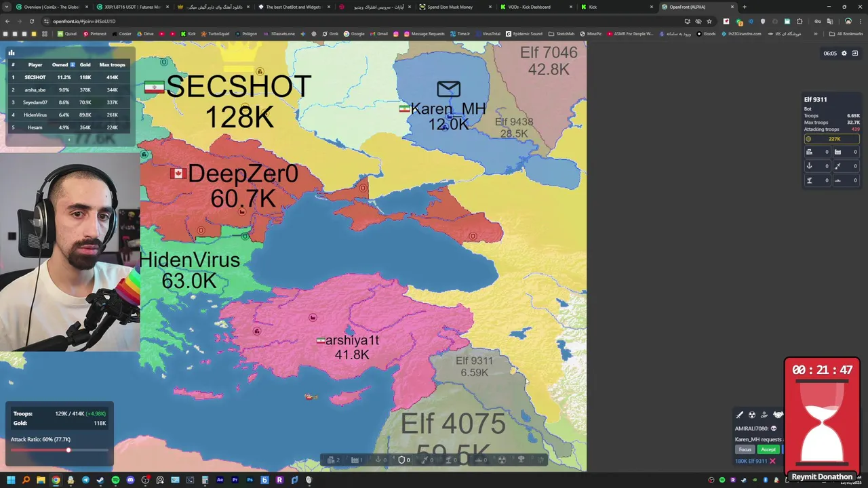
Task: Click the city count icon in Elf 9311 panel
Action: click(x=809, y=152)
